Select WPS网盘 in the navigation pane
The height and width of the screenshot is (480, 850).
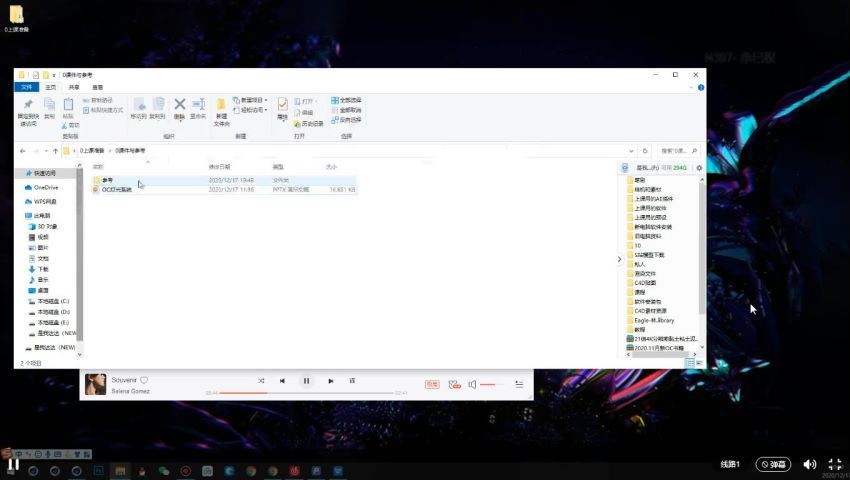(41, 202)
